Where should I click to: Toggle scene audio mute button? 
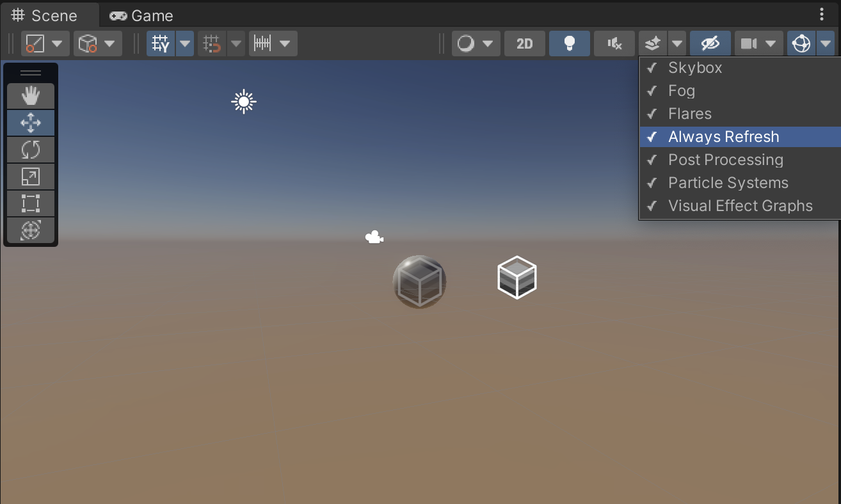point(614,43)
